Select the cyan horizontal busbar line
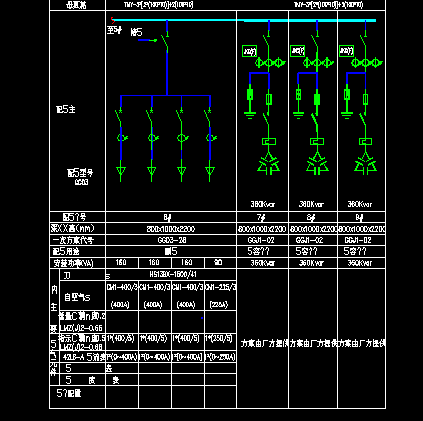Viewport: 423px width, 421px height. click(245, 20)
